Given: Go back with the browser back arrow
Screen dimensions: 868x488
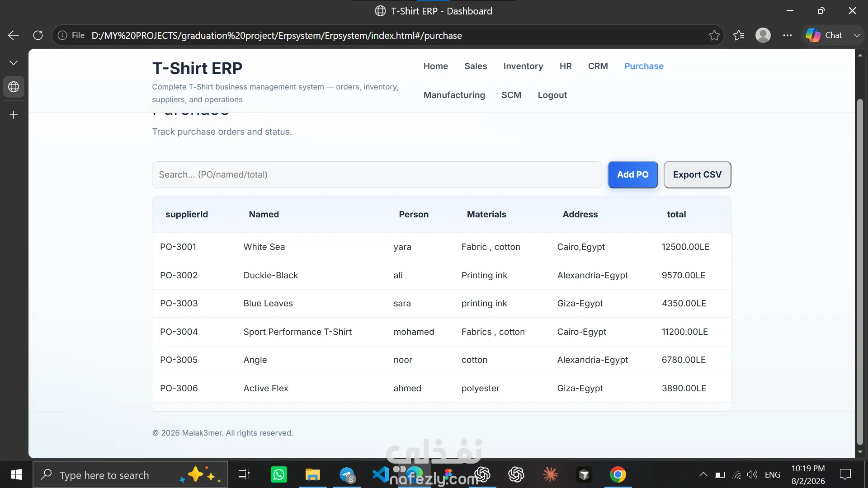Looking at the screenshot, I should coord(14,35).
